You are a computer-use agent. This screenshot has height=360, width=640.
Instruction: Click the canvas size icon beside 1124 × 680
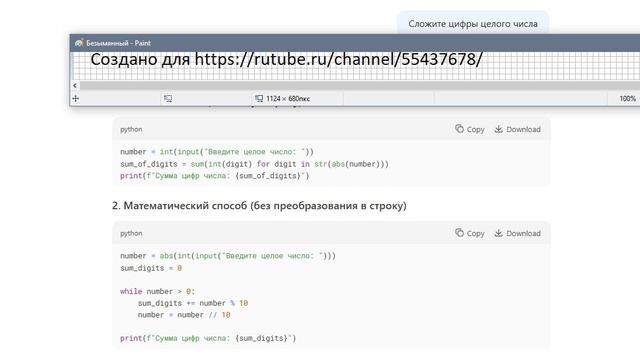pos(259,98)
